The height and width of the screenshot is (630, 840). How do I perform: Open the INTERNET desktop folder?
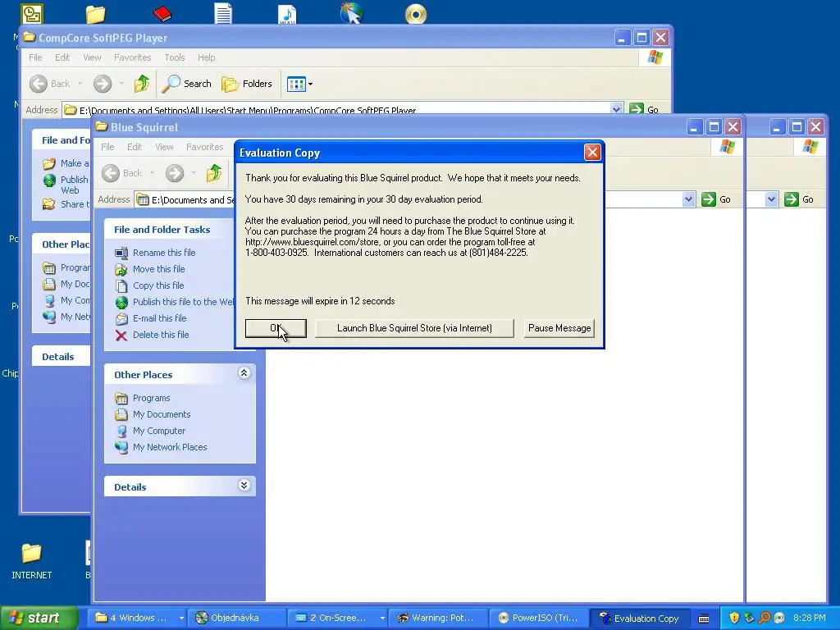pos(32,561)
